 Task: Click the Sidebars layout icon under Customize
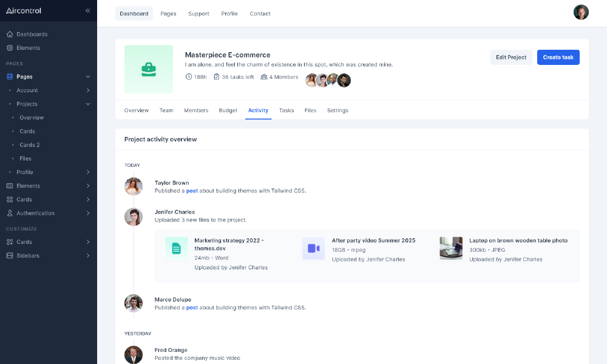pos(10,255)
